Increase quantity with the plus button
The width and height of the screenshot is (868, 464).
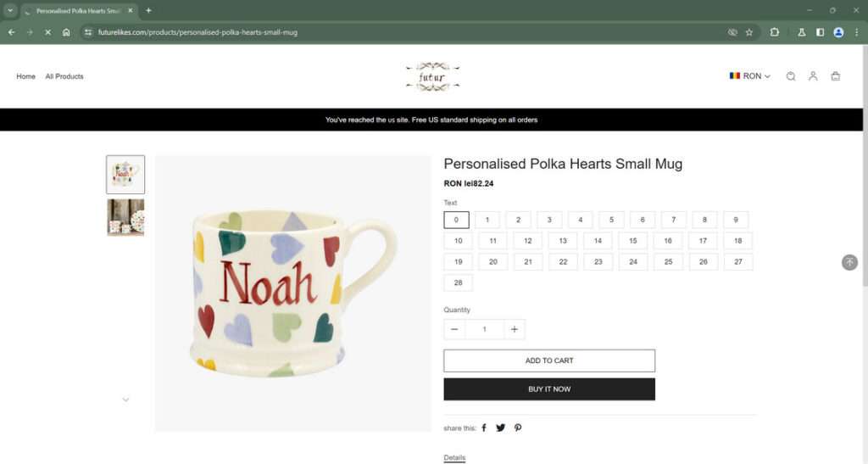[x=514, y=329]
